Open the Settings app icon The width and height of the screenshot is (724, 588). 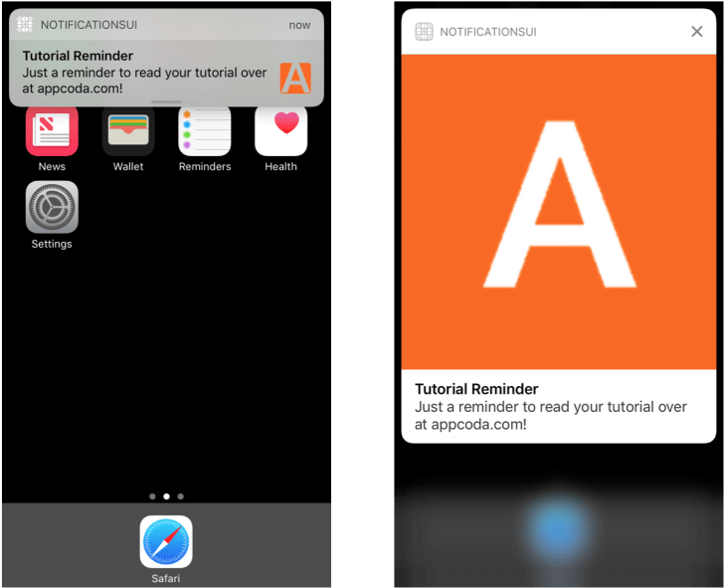tap(52, 207)
